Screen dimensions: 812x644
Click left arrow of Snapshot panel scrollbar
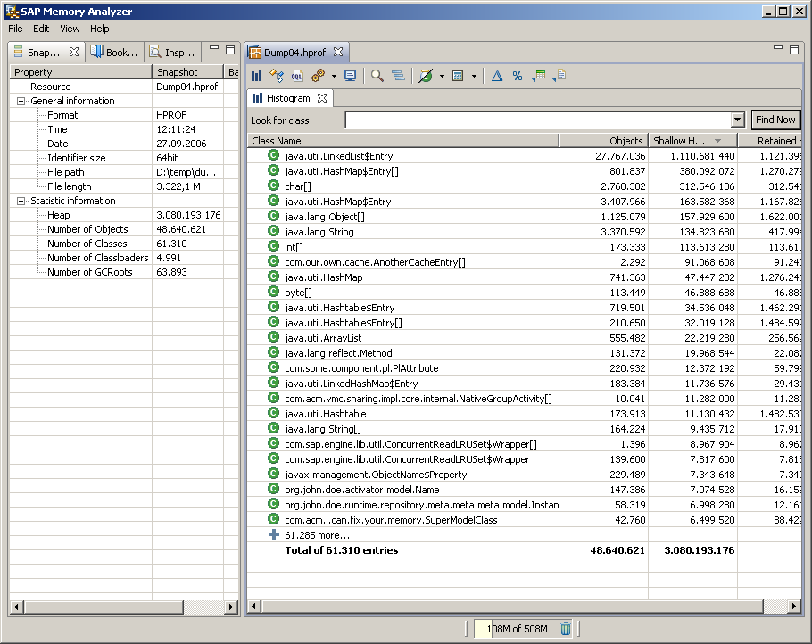pyautogui.click(x=16, y=607)
